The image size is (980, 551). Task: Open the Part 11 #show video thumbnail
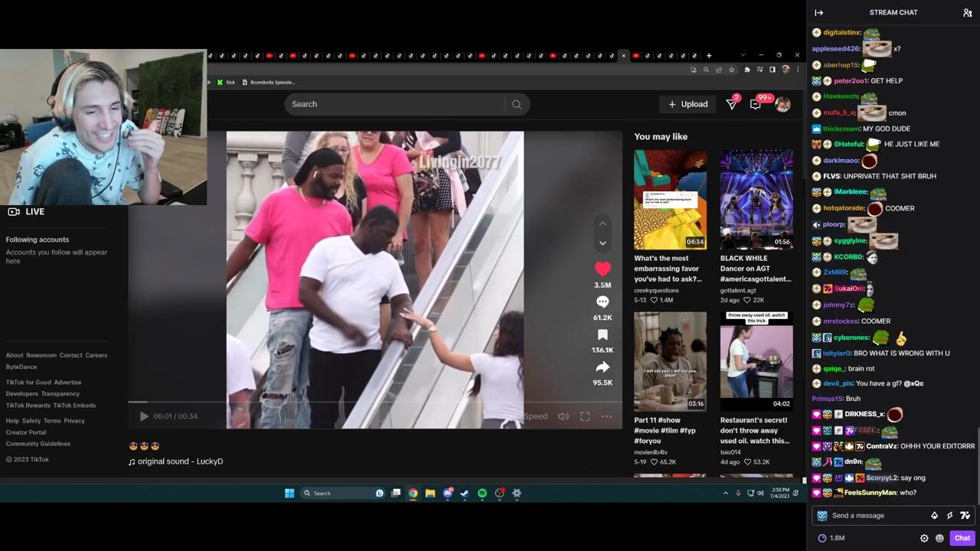(x=670, y=361)
